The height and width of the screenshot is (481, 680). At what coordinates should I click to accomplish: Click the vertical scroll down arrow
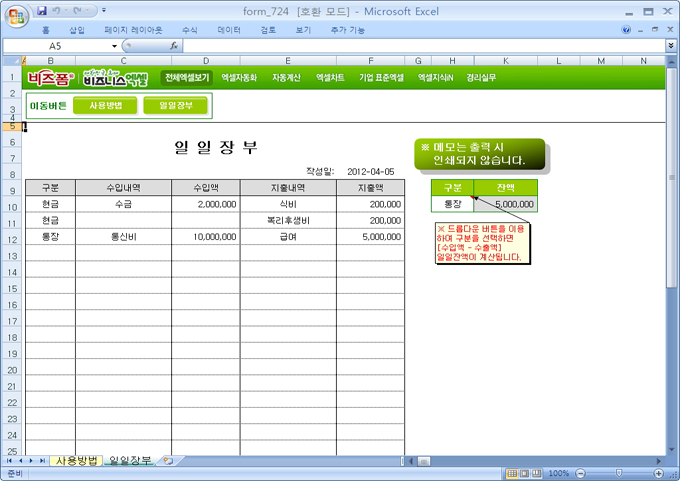(x=671, y=450)
